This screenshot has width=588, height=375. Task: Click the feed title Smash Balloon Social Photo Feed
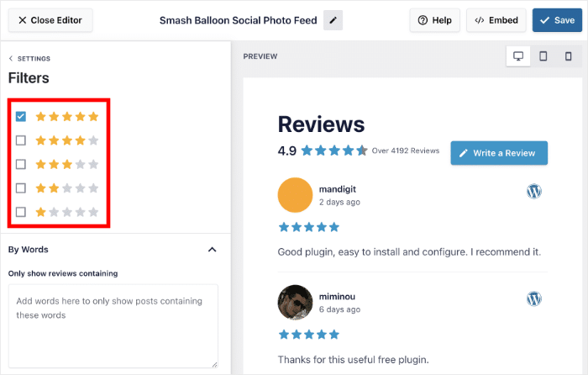coord(238,20)
